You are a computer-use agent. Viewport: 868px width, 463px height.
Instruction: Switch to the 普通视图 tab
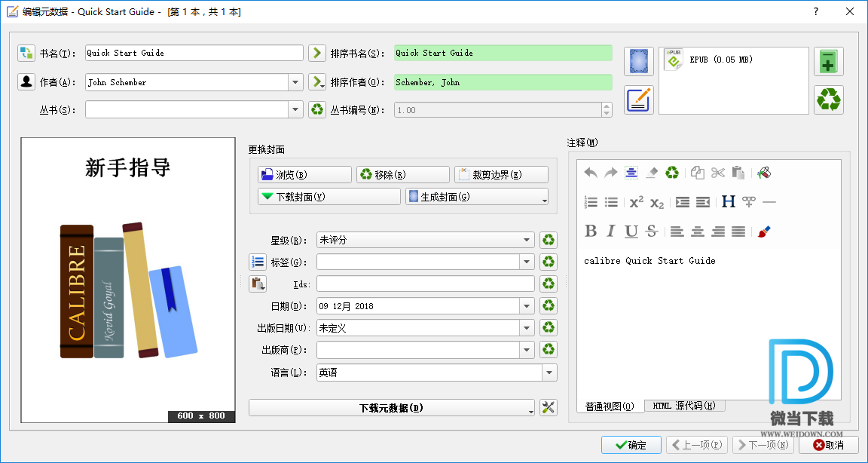[x=610, y=406]
